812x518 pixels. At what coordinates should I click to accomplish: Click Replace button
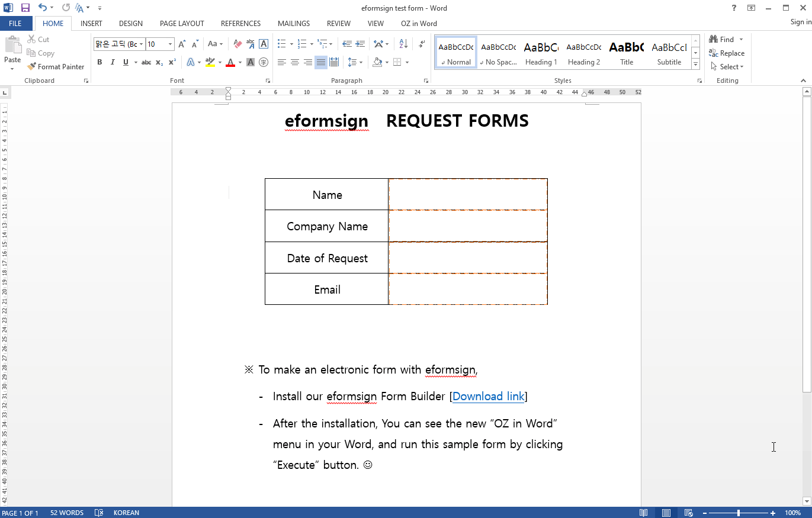click(727, 53)
